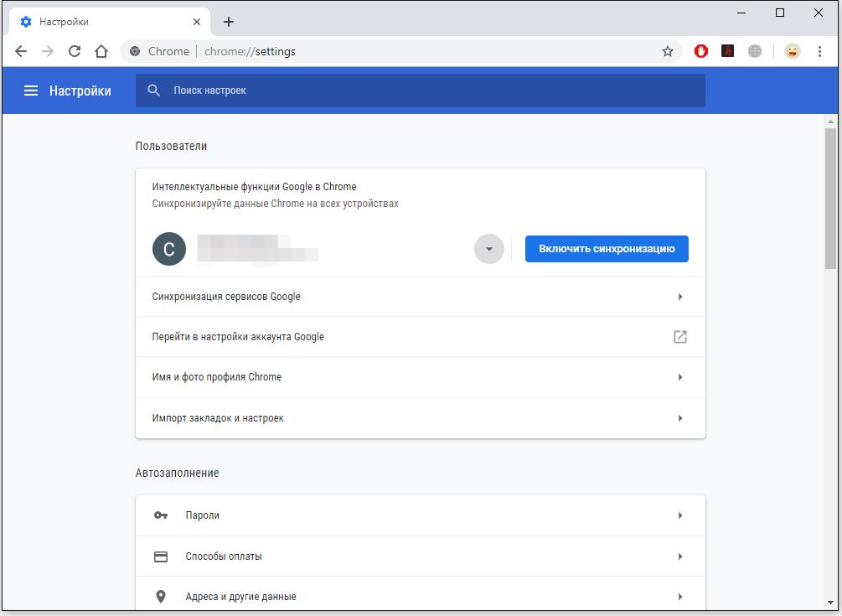Viewport: 842px width, 616px height.
Task: Expand the account dropdown arrow
Action: point(489,249)
